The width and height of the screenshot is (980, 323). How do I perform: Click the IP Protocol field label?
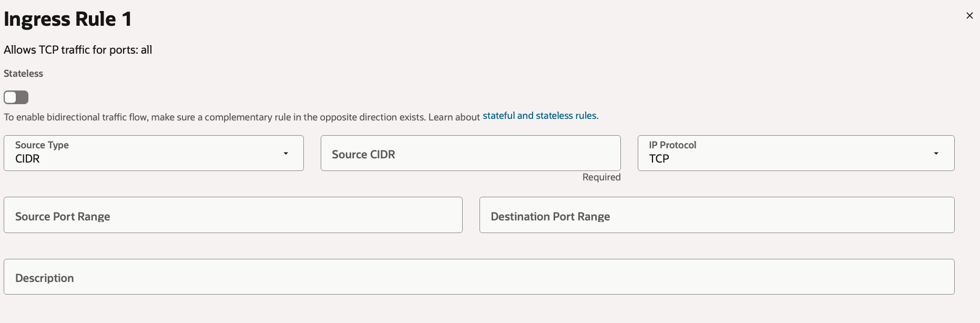tap(672, 145)
